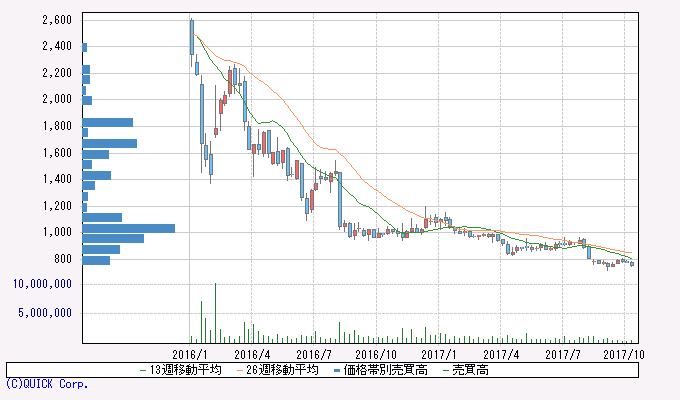Select the 1,800 price axis label
This screenshot has height=400, width=680.
[x=57, y=126]
